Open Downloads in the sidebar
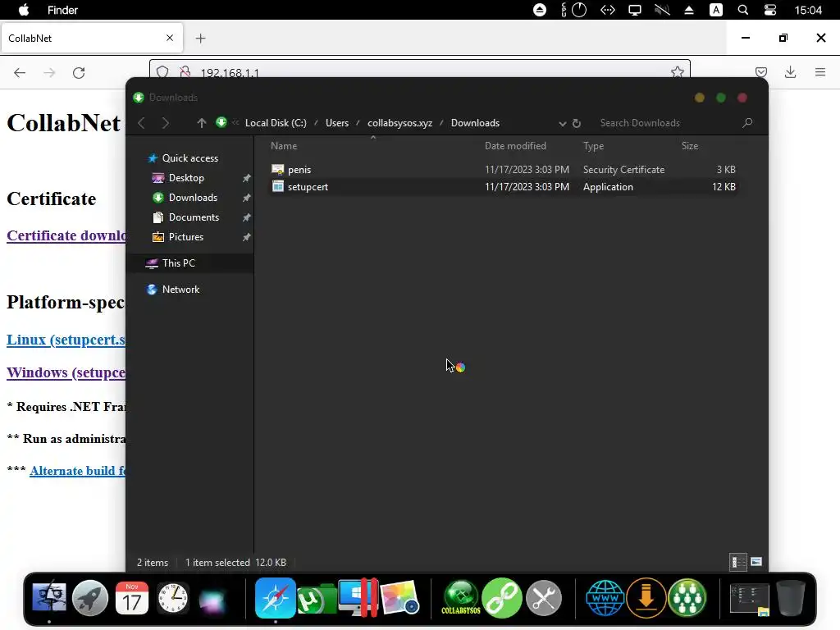This screenshot has width=840, height=630. tap(193, 198)
